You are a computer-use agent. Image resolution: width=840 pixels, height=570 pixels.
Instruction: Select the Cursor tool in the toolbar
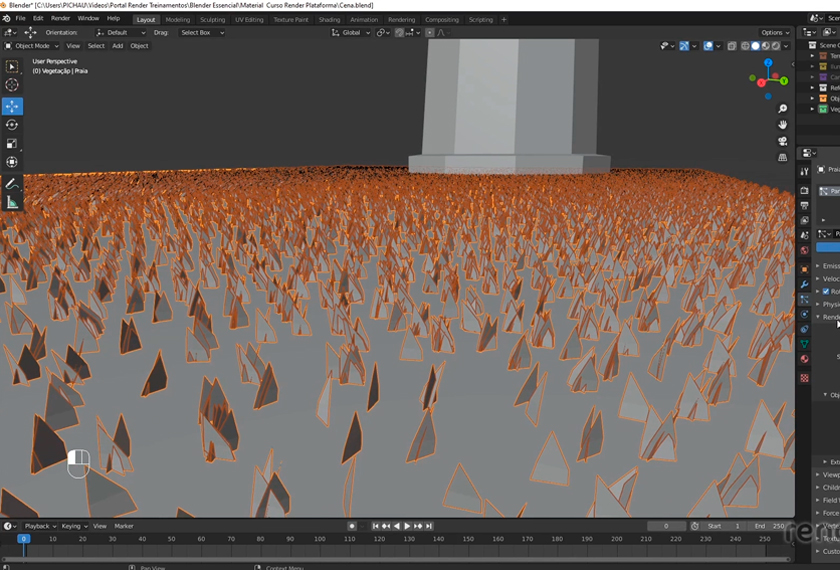(x=12, y=85)
